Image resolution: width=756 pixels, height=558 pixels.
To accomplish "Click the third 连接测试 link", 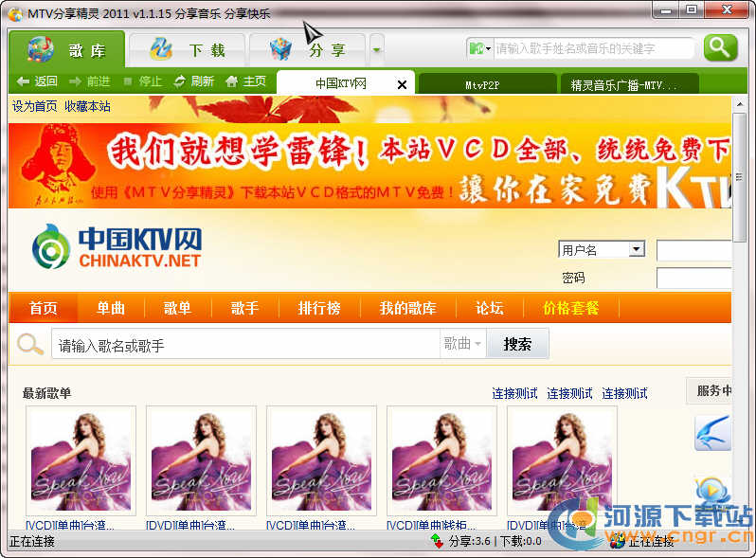I will click(x=624, y=393).
